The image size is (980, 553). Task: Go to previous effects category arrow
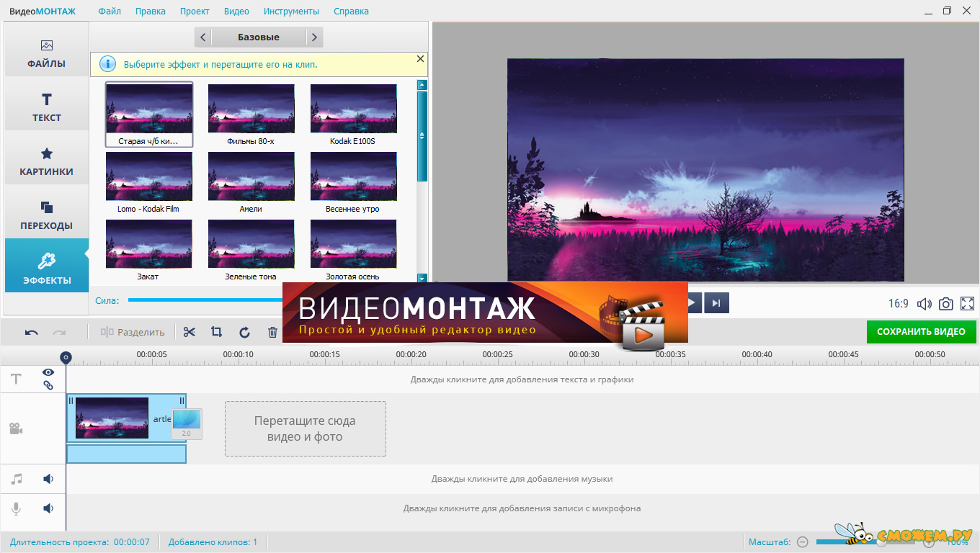(203, 37)
